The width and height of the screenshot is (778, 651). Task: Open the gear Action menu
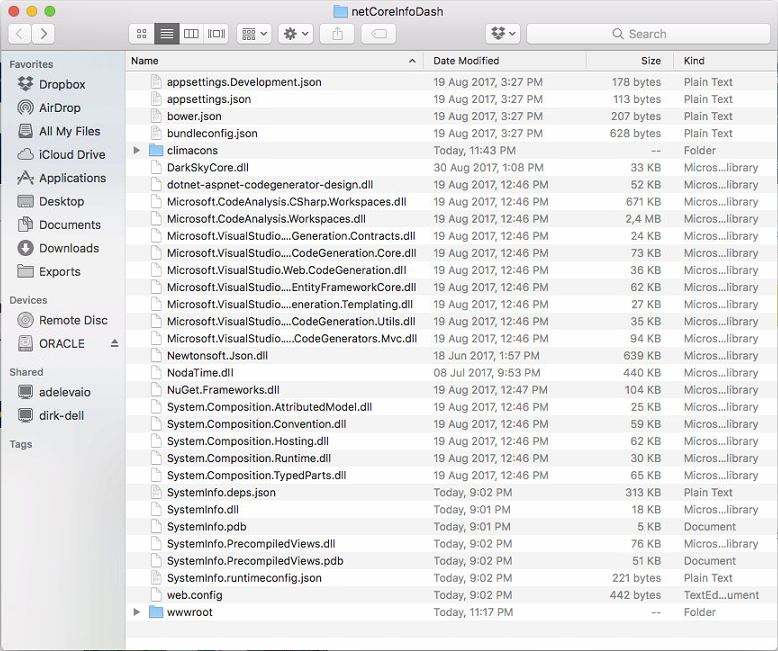(296, 34)
